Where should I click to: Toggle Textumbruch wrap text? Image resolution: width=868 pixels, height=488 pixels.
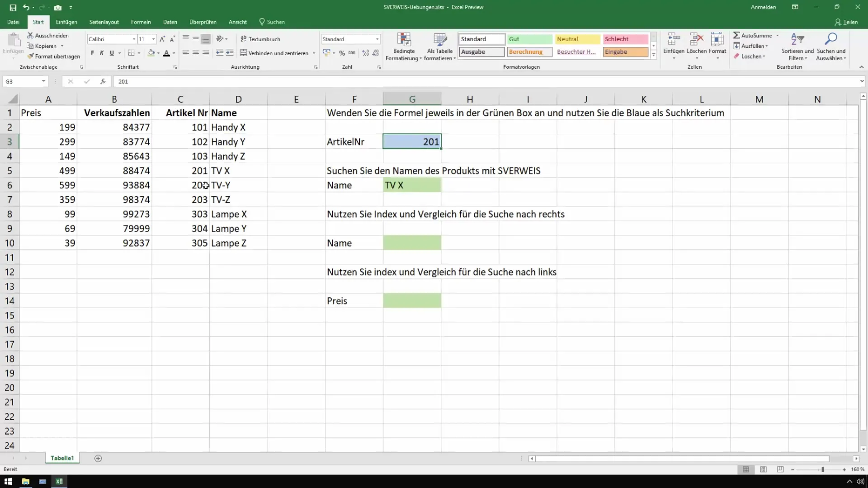point(260,39)
